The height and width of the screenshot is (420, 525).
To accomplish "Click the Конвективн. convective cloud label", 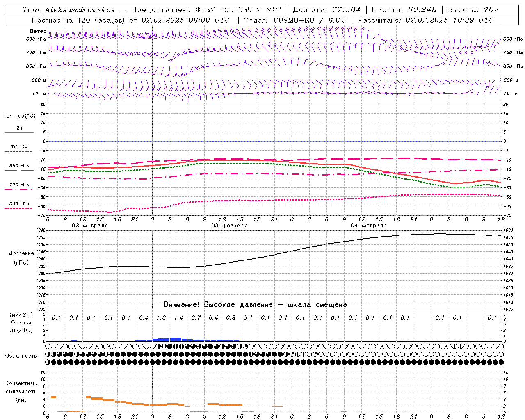I will click(21, 383).
